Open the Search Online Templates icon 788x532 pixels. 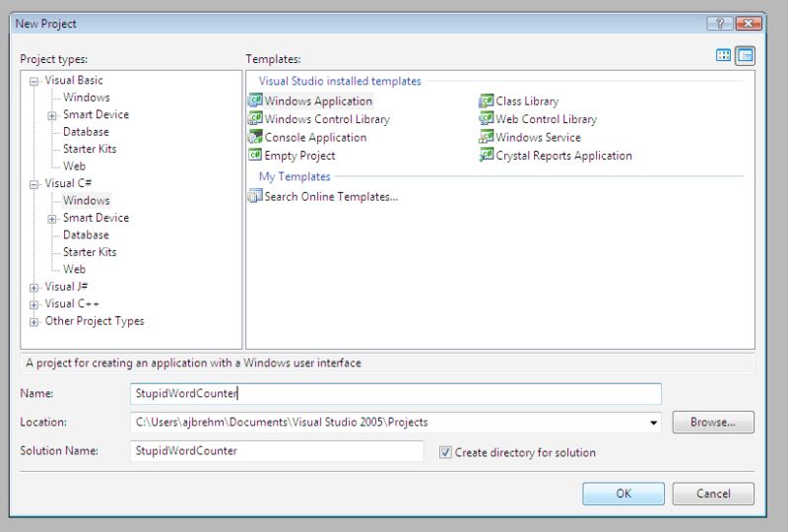255,196
